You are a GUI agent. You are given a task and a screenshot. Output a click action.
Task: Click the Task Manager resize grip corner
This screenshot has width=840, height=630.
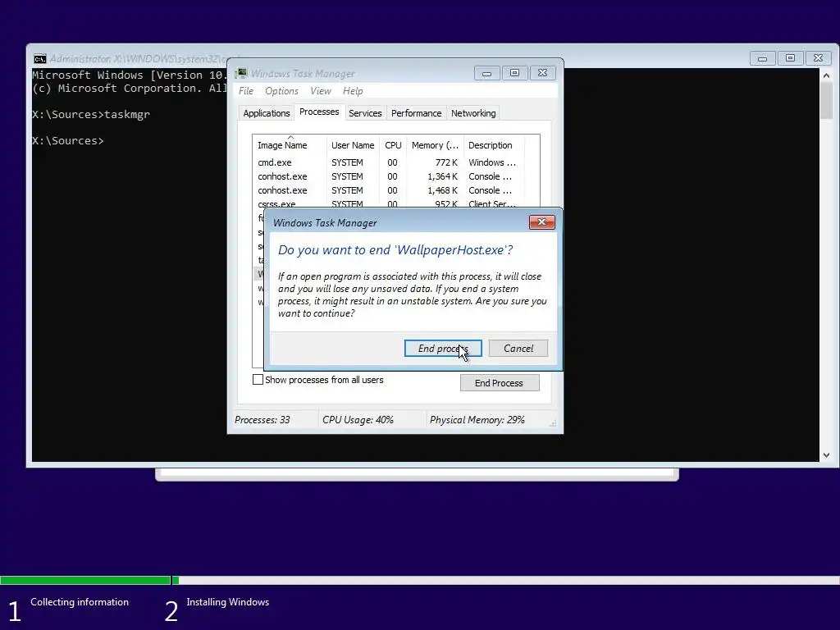[x=553, y=423]
